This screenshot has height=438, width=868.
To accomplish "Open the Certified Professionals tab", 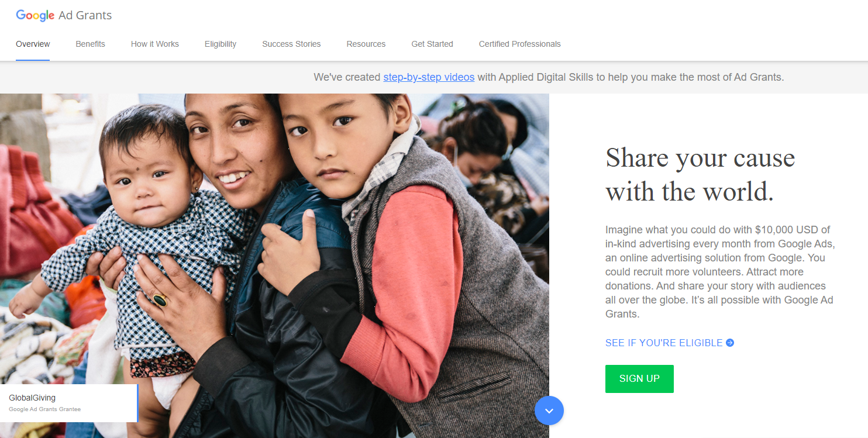I will [x=519, y=44].
